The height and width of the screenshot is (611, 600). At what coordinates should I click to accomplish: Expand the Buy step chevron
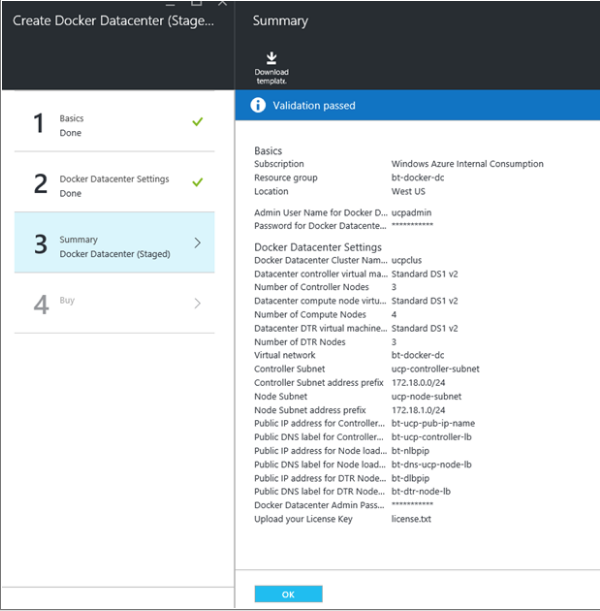197,303
